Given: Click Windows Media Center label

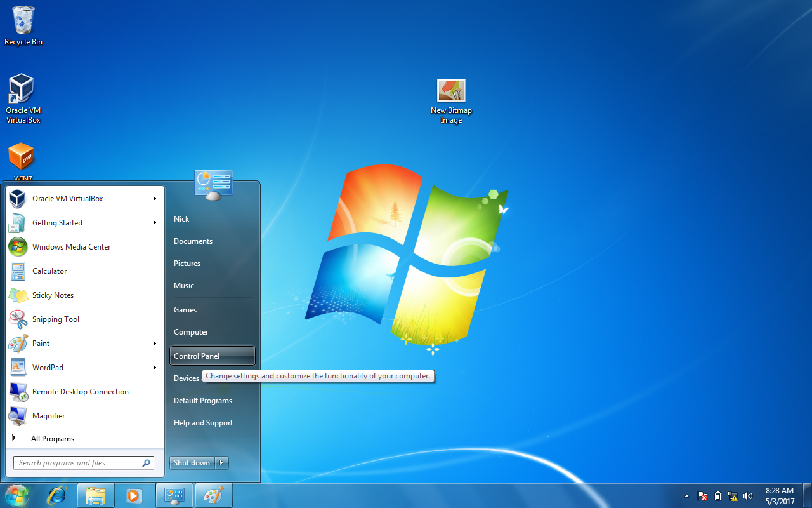Looking at the screenshot, I should pos(72,247).
